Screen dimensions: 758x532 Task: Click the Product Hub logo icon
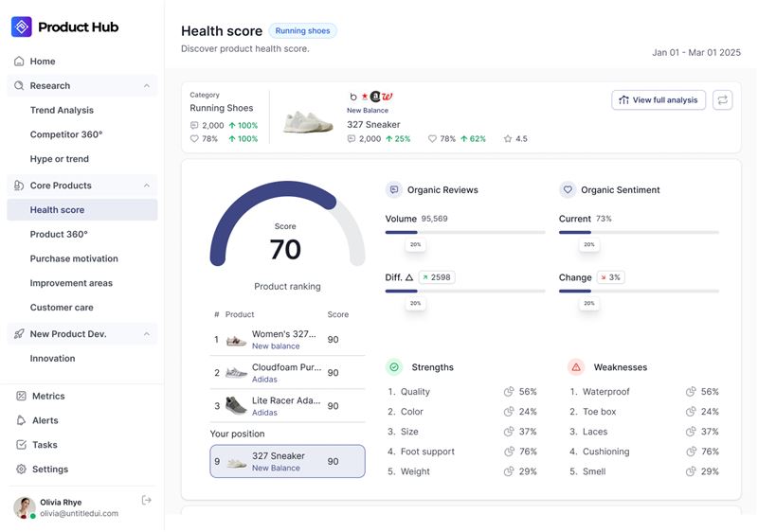[x=22, y=27]
